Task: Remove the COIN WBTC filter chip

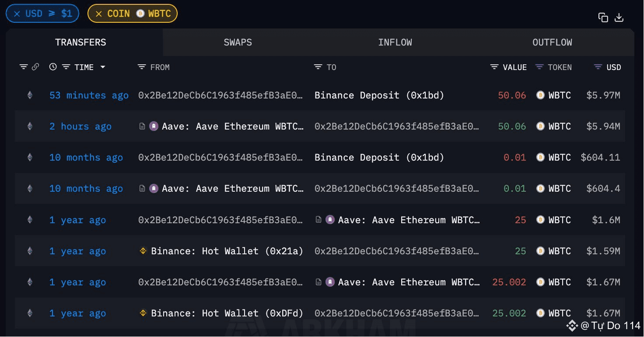Action: pos(99,14)
